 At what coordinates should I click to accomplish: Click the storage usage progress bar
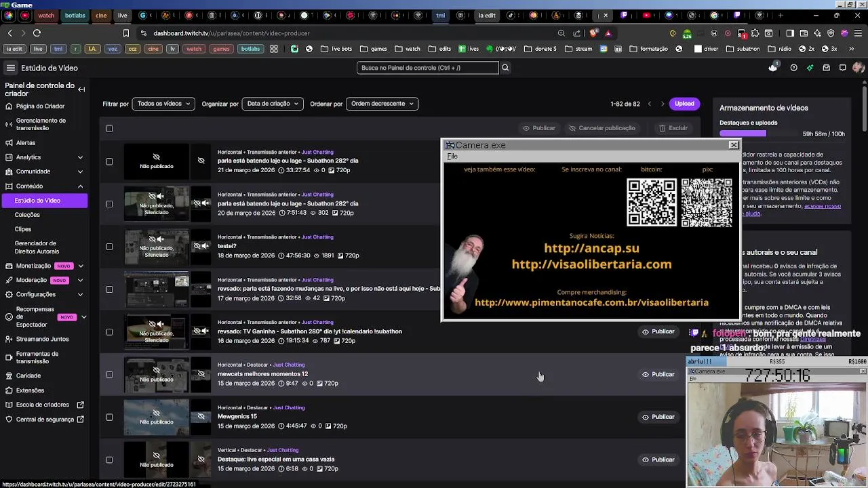(758, 134)
